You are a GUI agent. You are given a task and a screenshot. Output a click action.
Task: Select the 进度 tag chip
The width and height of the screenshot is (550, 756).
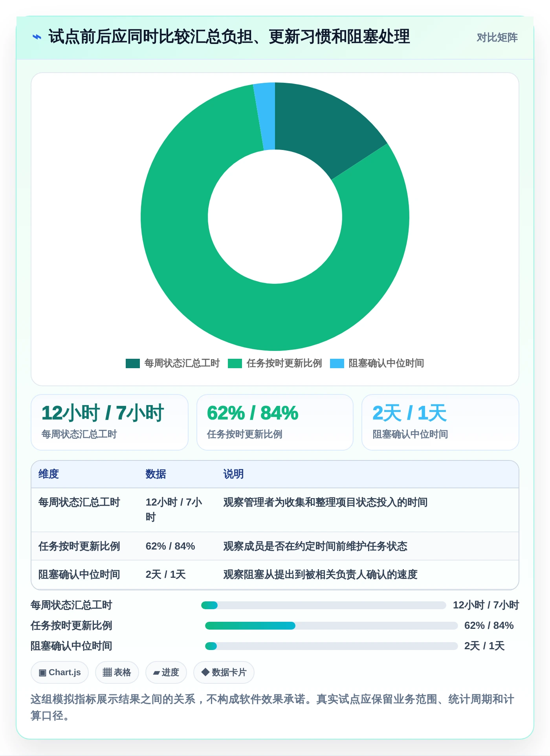pos(166,672)
